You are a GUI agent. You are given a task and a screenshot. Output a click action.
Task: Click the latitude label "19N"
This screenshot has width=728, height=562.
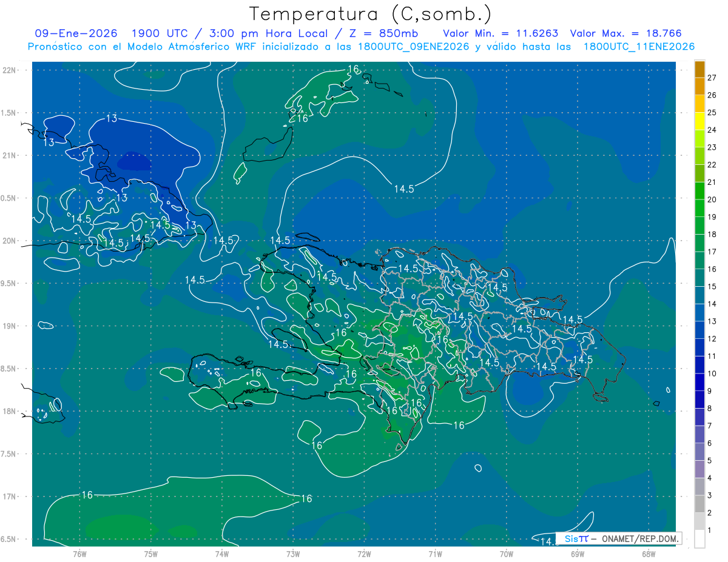tap(9, 326)
